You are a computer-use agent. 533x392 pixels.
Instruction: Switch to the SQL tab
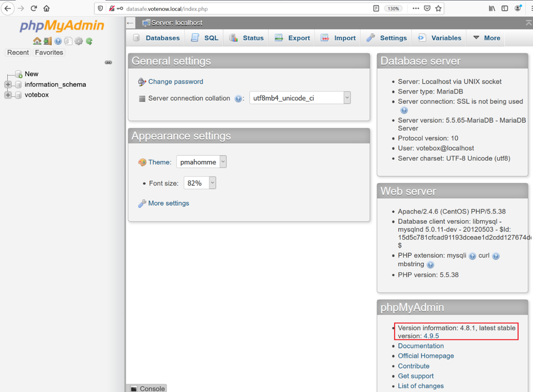coord(205,38)
